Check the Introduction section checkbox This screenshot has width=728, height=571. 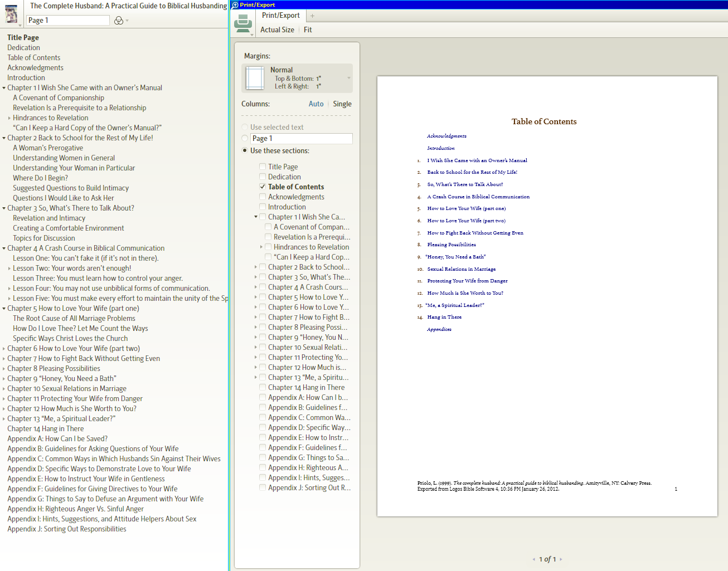(262, 207)
